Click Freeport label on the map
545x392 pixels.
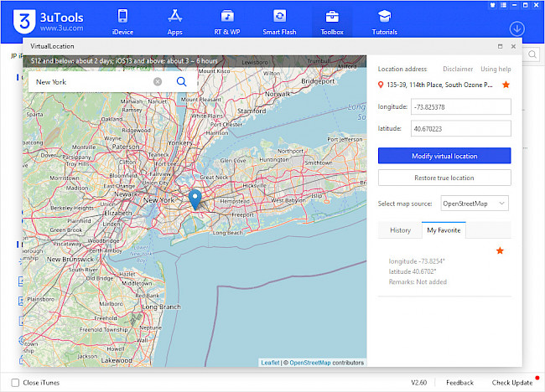(242, 214)
